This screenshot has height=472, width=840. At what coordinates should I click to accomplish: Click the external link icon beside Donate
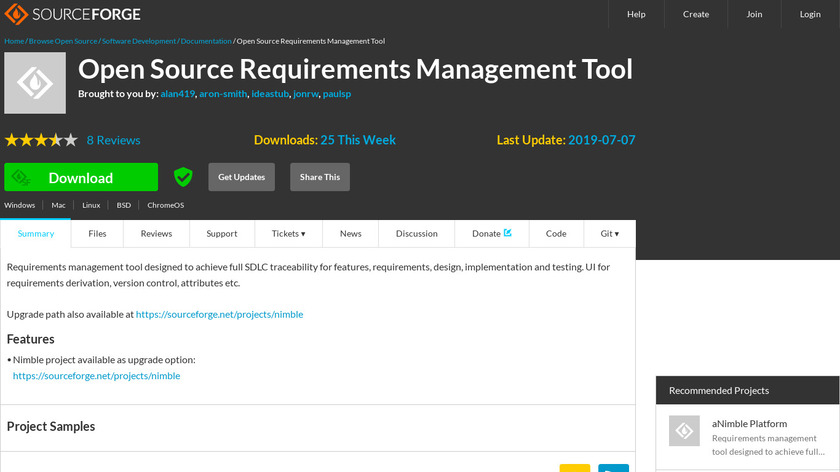pos(508,233)
